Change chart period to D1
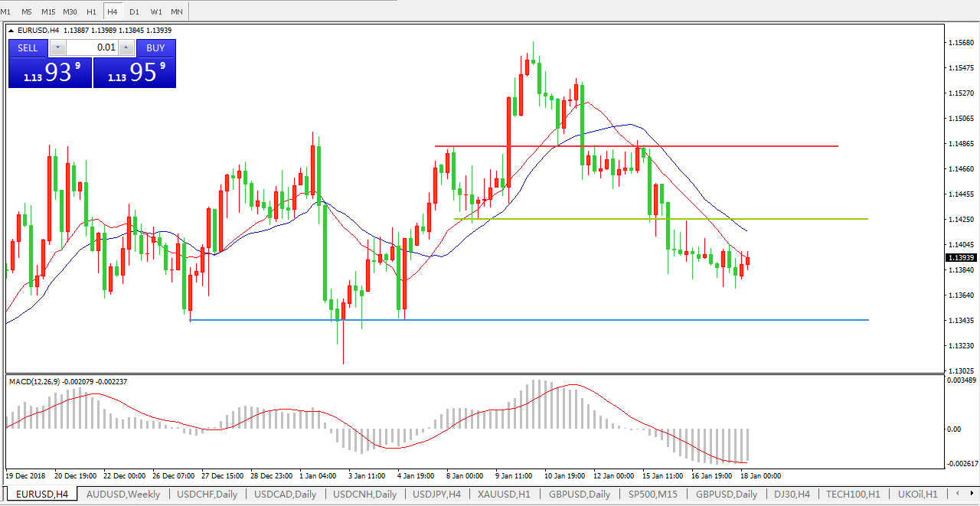The image size is (980, 506). [x=134, y=11]
